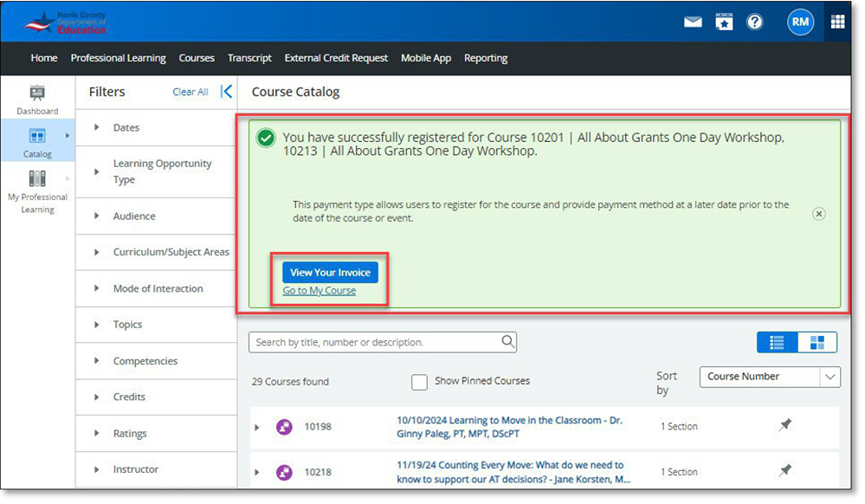Click the Help question mark icon

755,23
